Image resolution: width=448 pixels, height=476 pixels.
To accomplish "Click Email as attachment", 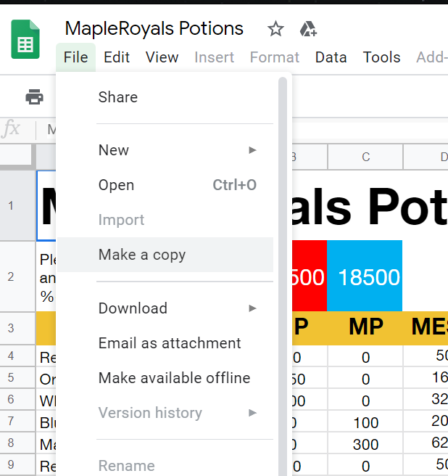I will pos(170,343).
